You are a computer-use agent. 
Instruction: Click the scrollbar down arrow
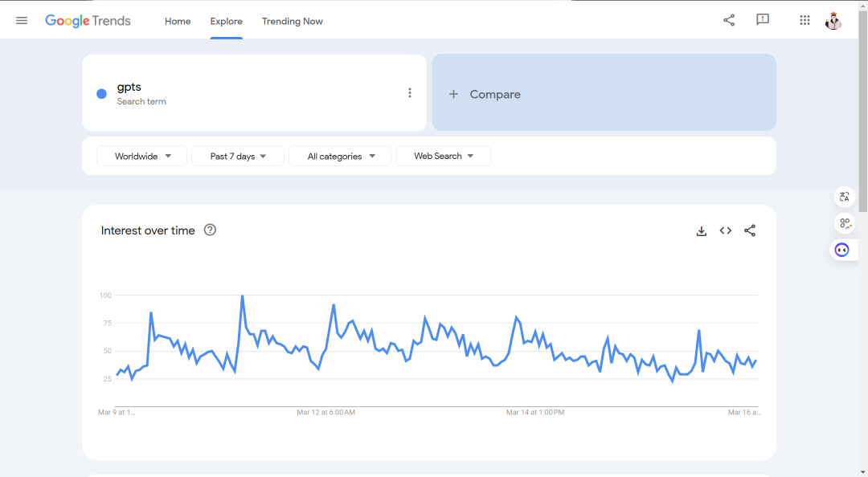tap(863, 472)
